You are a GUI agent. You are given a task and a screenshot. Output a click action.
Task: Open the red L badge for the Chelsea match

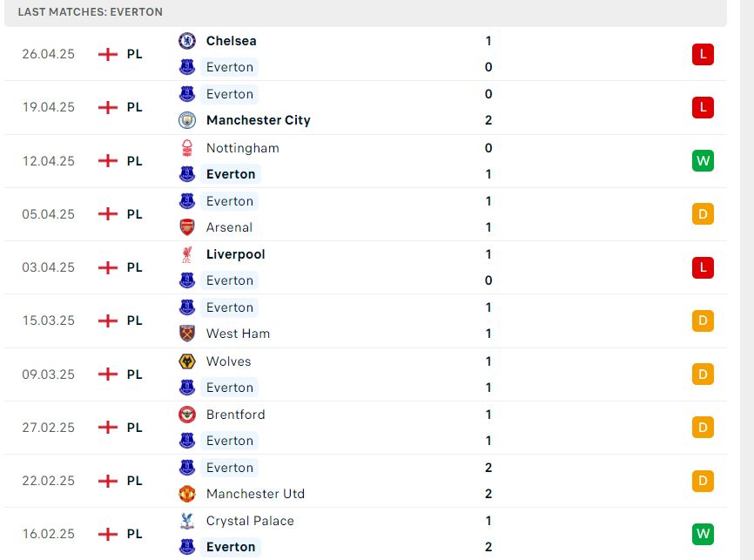703,54
